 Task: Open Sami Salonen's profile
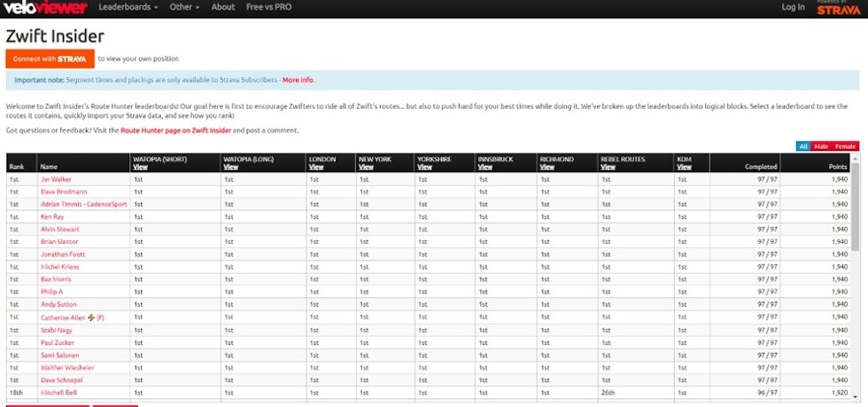click(60, 355)
